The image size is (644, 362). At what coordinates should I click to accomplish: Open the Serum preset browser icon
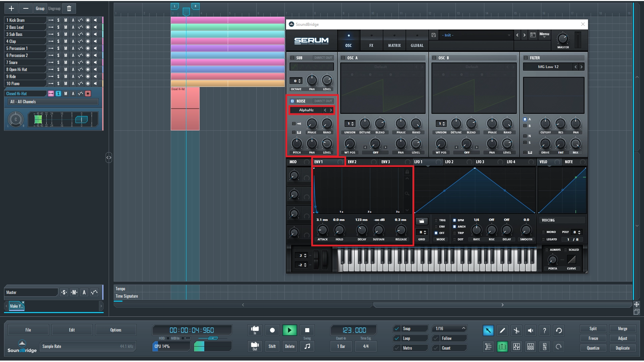pos(533,35)
